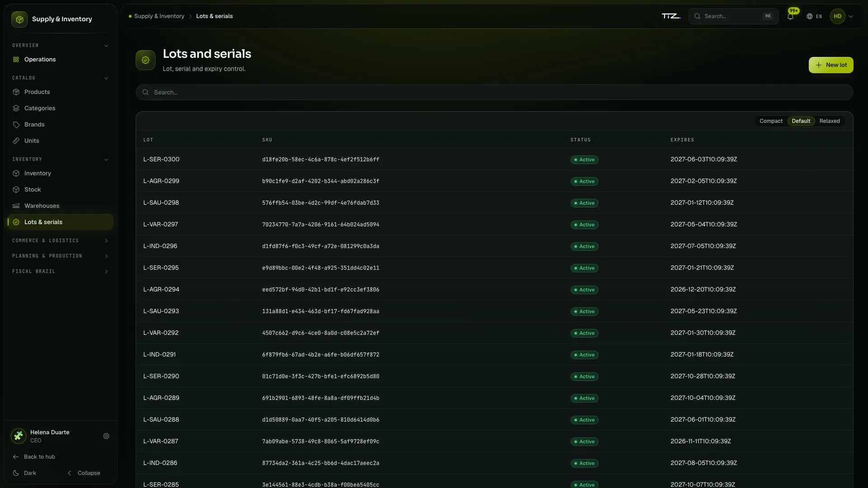Open user menu dropdown chevron in header

tap(851, 16)
